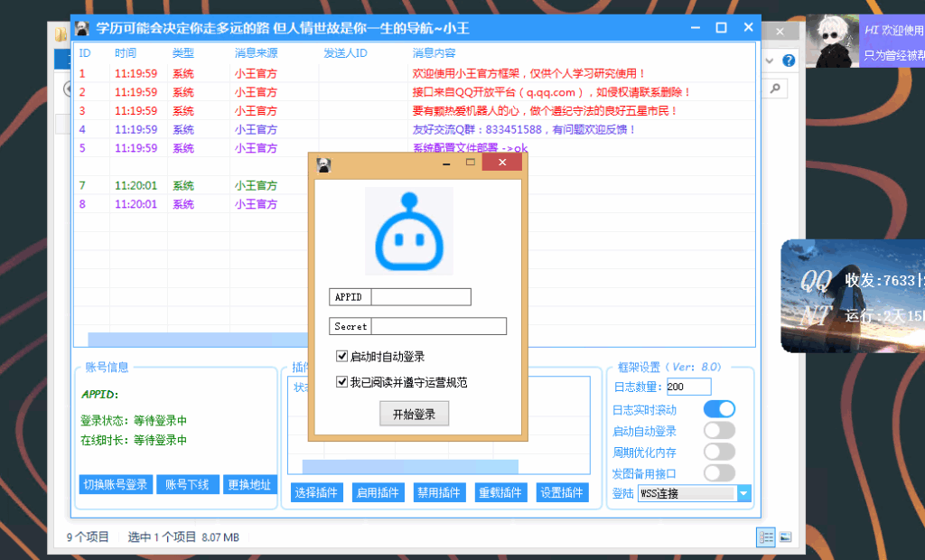This screenshot has height=560, width=925.
Task: Click the 重载插件 button
Action: (500, 492)
